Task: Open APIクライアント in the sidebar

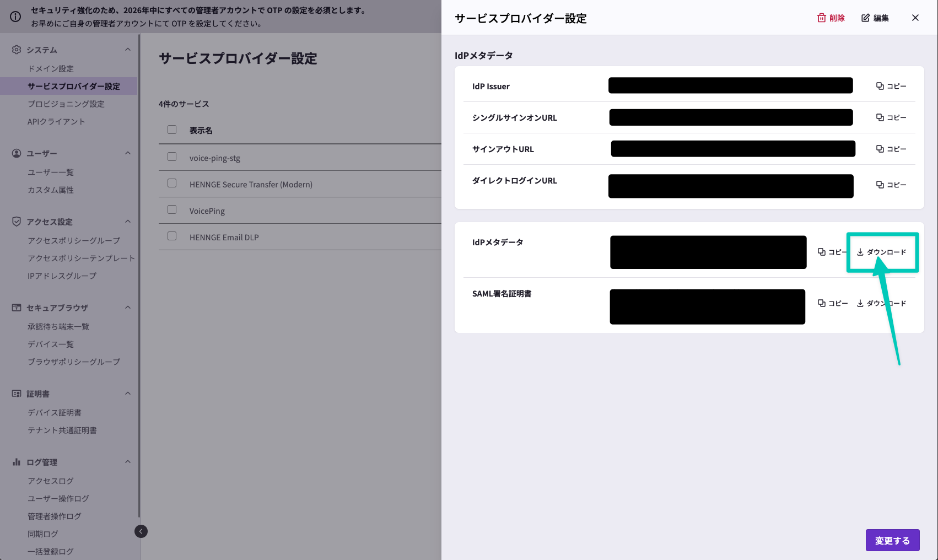Action: 56,122
